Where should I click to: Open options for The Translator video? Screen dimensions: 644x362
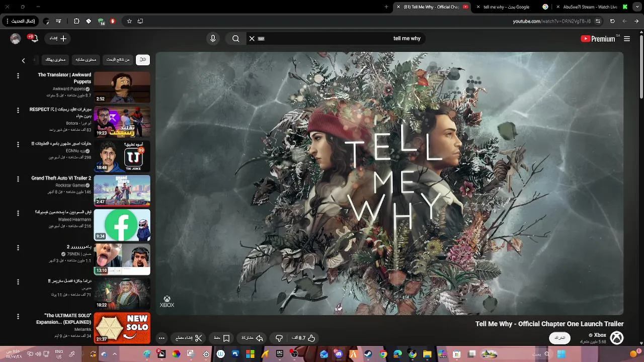click(18, 75)
